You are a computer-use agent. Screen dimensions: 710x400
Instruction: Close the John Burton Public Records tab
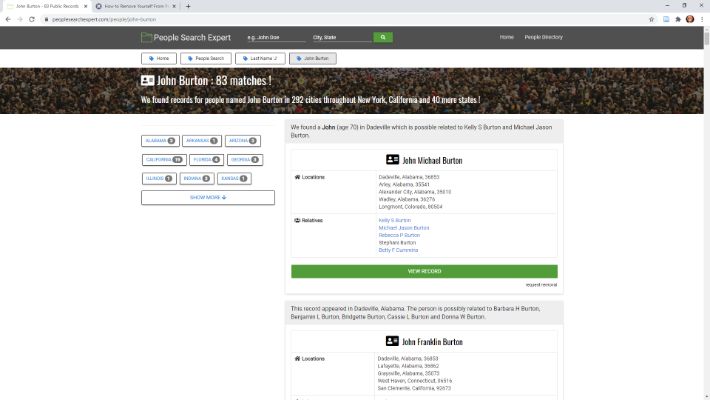86,6
